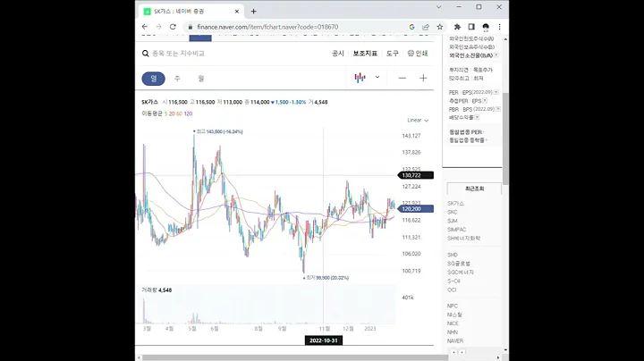Toggle the browser side panel icon
Image resolution: width=644 pixels, height=361 pixels.
pyautogui.click(x=471, y=27)
